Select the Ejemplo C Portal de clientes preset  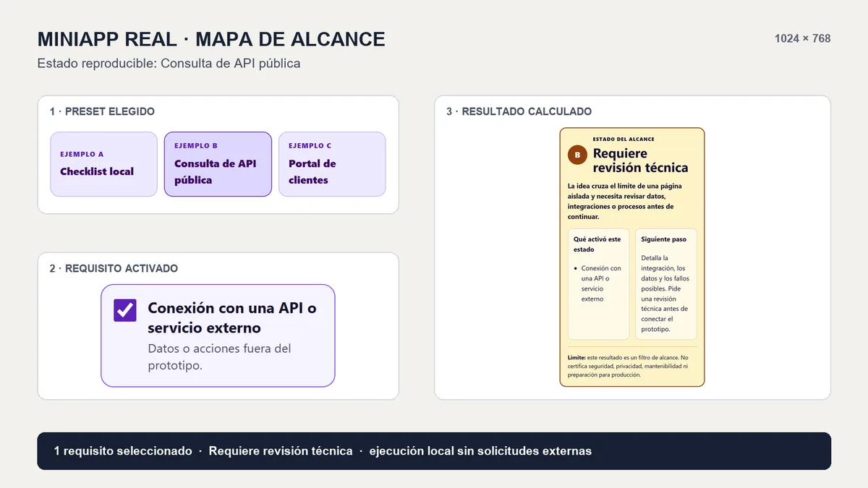(332, 164)
